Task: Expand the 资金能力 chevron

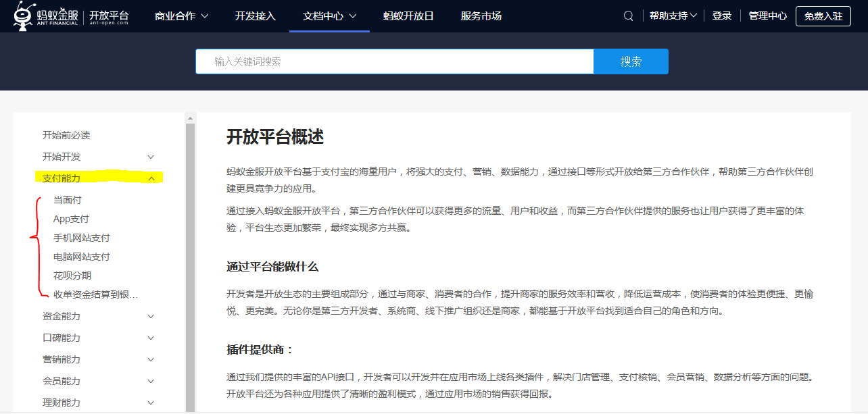Action: pyautogui.click(x=151, y=316)
